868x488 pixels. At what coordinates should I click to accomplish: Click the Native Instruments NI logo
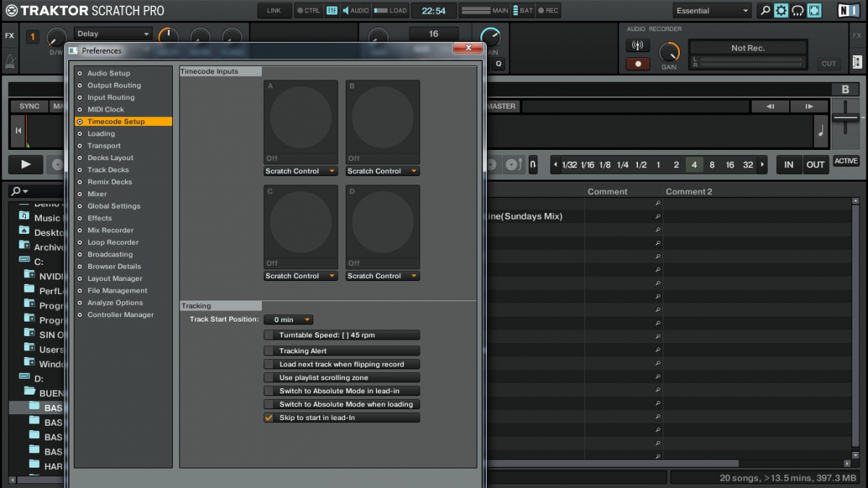pyautogui.click(x=848, y=11)
